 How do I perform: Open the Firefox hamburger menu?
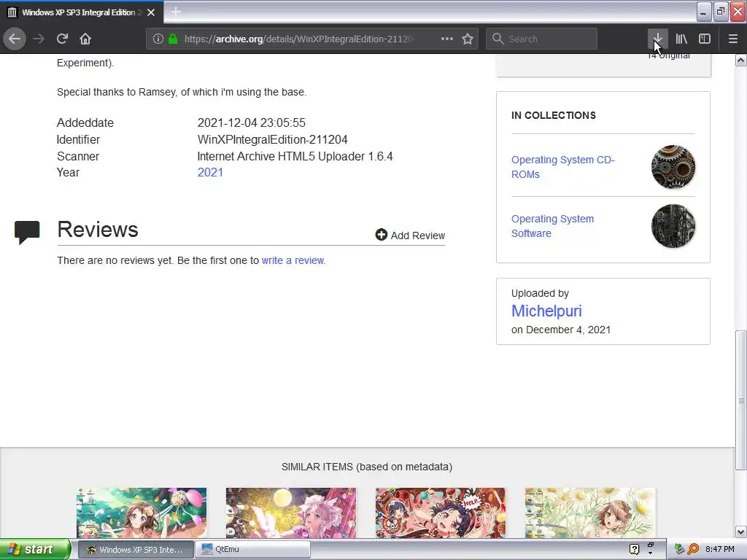(733, 39)
